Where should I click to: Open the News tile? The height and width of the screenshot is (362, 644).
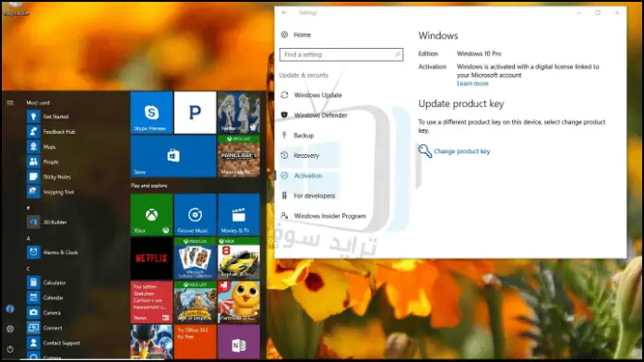click(x=151, y=302)
